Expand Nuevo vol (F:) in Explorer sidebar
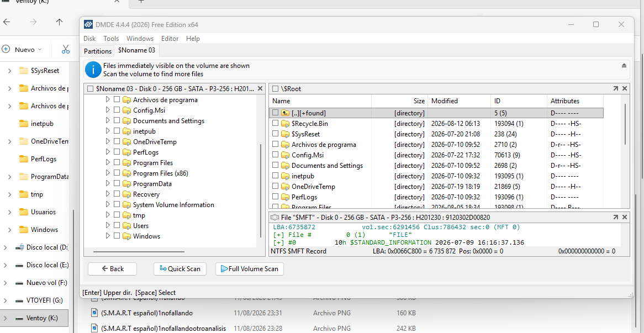644x333 pixels. pos(5,283)
